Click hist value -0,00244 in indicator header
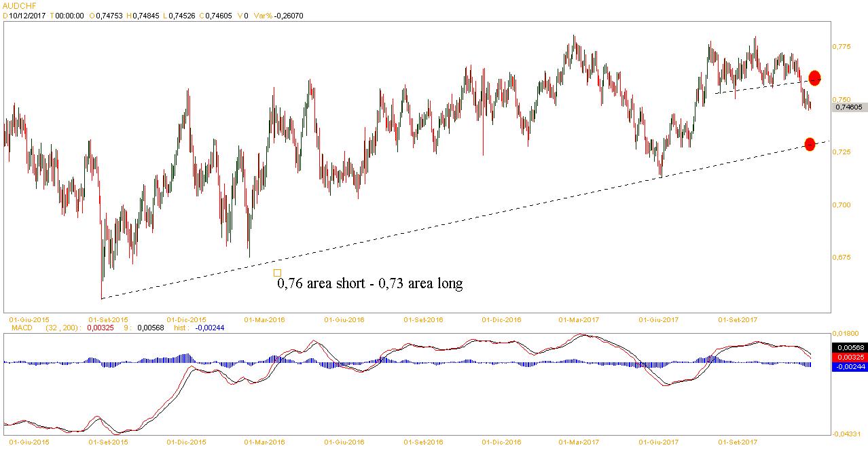This screenshot has width=868, height=454. [209, 328]
